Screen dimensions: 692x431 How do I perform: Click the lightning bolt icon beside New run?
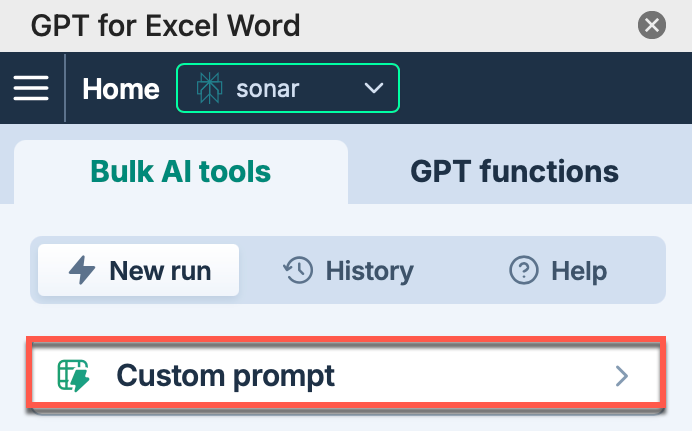tap(81, 270)
